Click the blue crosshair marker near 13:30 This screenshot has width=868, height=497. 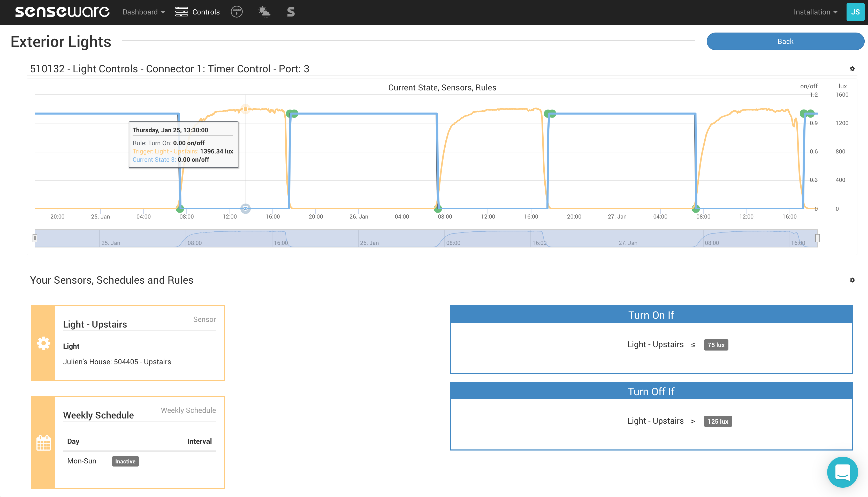[x=246, y=208]
